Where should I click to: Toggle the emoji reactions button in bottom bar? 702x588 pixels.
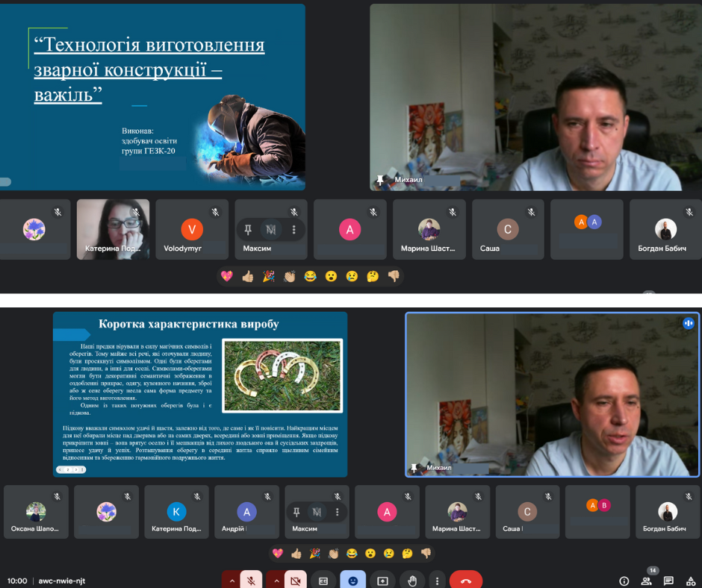coord(352,581)
